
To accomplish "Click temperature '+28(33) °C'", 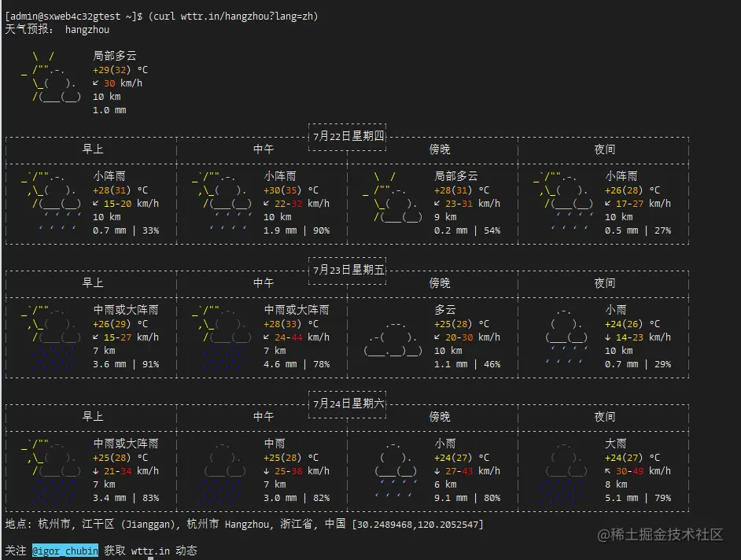I will click(x=291, y=324).
